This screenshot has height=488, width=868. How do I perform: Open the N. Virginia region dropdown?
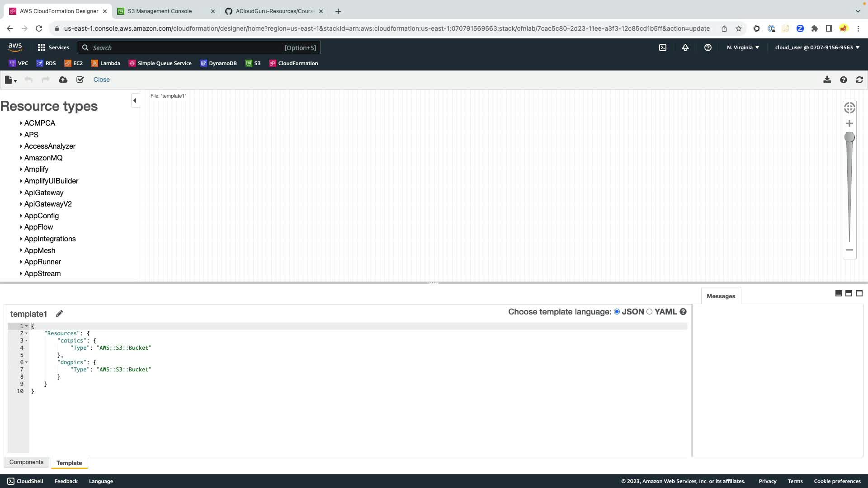click(743, 47)
